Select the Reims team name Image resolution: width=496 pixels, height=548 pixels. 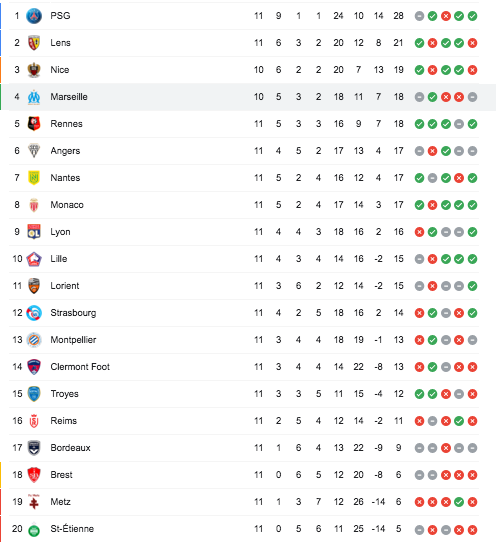tap(63, 421)
